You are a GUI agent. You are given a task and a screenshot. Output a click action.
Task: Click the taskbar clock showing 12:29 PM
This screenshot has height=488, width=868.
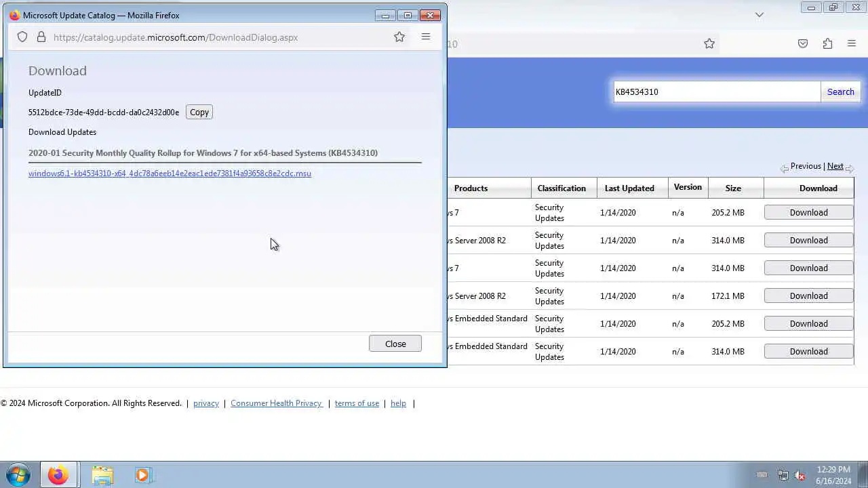[x=833, y=475]
